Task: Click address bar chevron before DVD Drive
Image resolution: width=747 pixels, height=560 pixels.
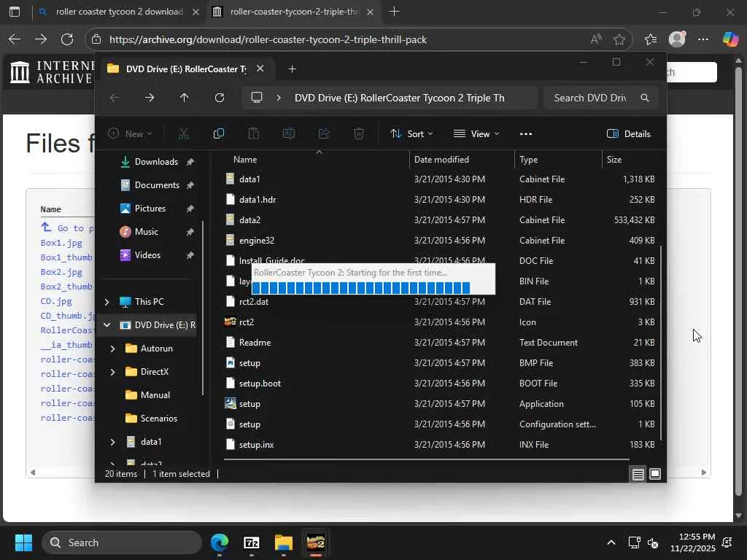Action: point(279,98)
